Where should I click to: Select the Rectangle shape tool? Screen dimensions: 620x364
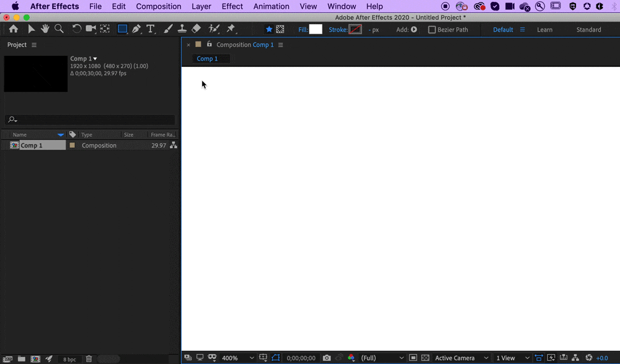pos(123,29)
